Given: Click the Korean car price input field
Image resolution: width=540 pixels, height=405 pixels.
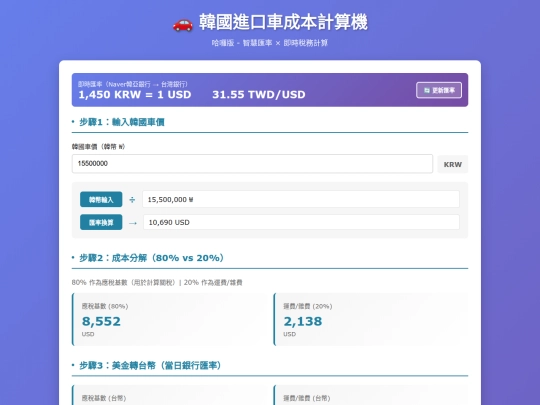Looking at the screenshot, I should (x=252, y=164).
